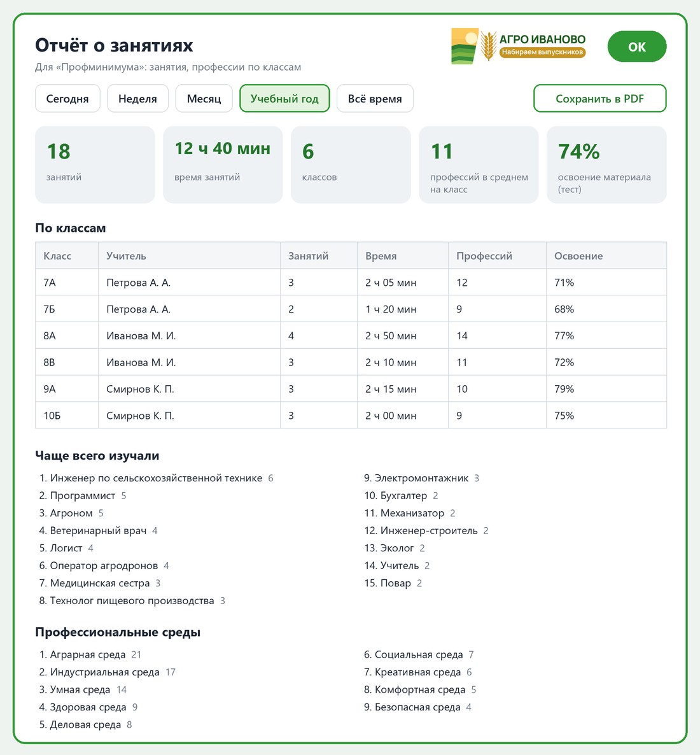The width and height of the screenshot is (700, 755).
Task: Click the Механизатор list item
Action: [410, 513]
